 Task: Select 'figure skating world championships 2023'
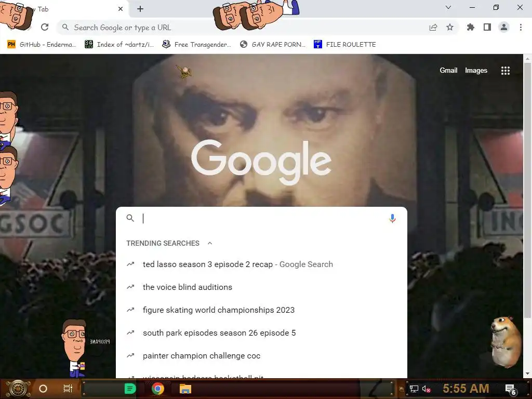pos(261,310)
